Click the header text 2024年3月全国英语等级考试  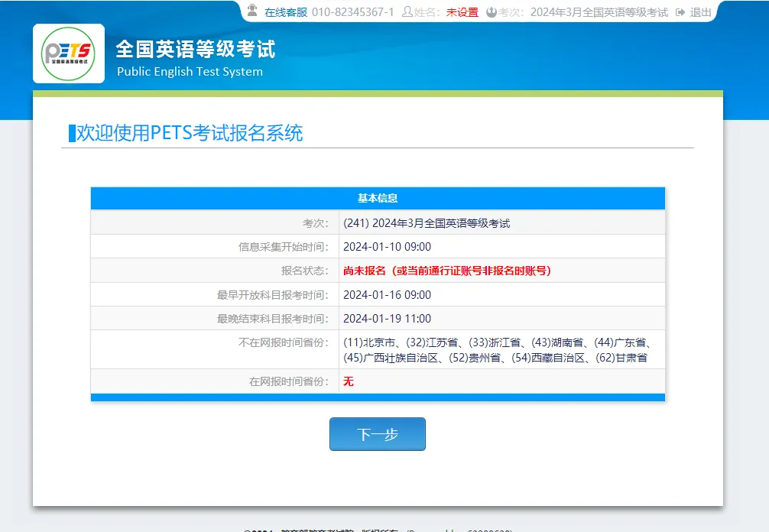pyautogui.click(x=599, y=12)
